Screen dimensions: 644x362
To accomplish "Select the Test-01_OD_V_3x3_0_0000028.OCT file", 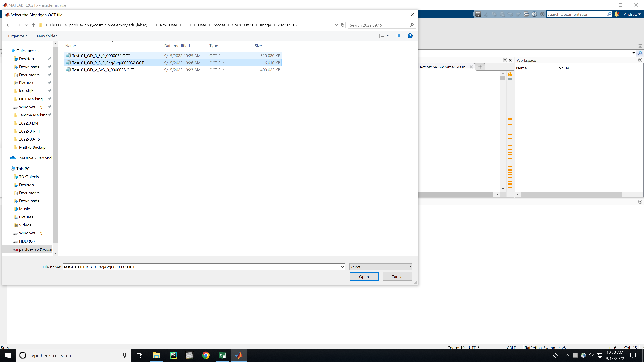I will point(103,70).
